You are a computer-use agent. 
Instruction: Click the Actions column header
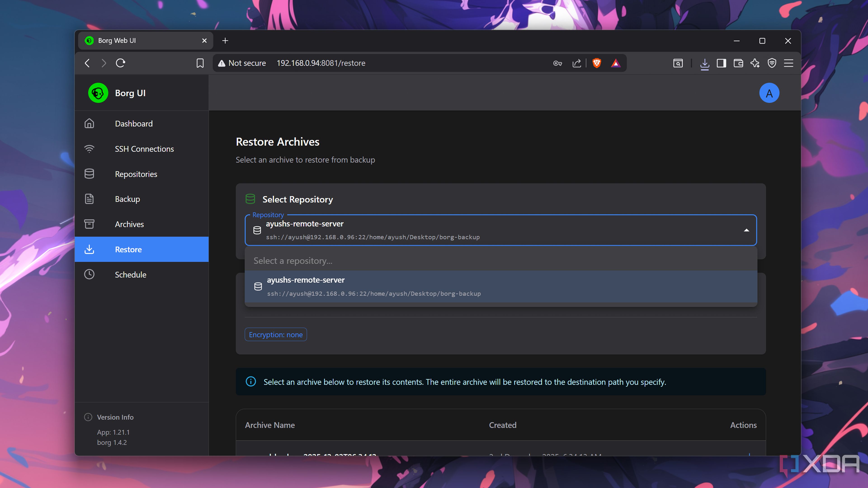click(x=743, y=425)
